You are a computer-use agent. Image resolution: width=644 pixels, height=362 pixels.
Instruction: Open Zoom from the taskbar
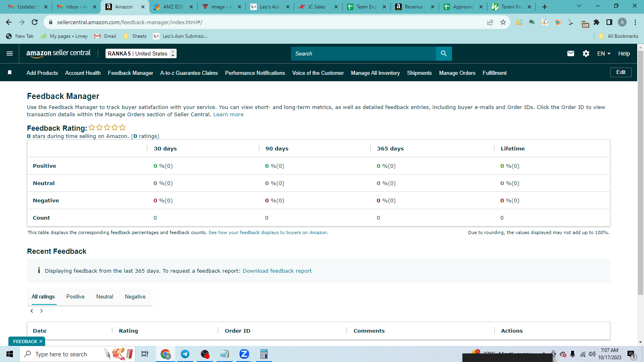(244, 354)
